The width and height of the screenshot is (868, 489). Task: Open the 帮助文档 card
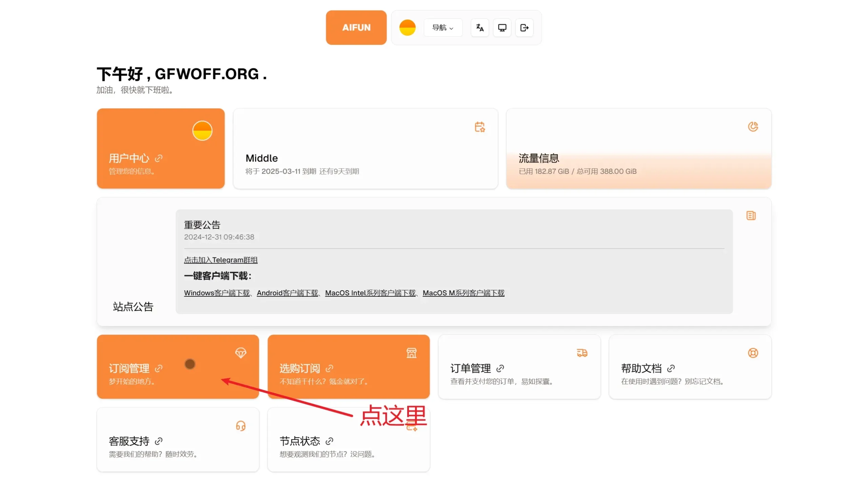pyautogui.click(x=690, y=367)
